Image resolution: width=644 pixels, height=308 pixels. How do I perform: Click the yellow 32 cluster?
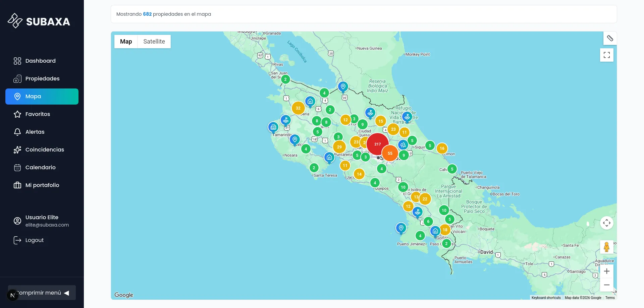click(298, 108)
